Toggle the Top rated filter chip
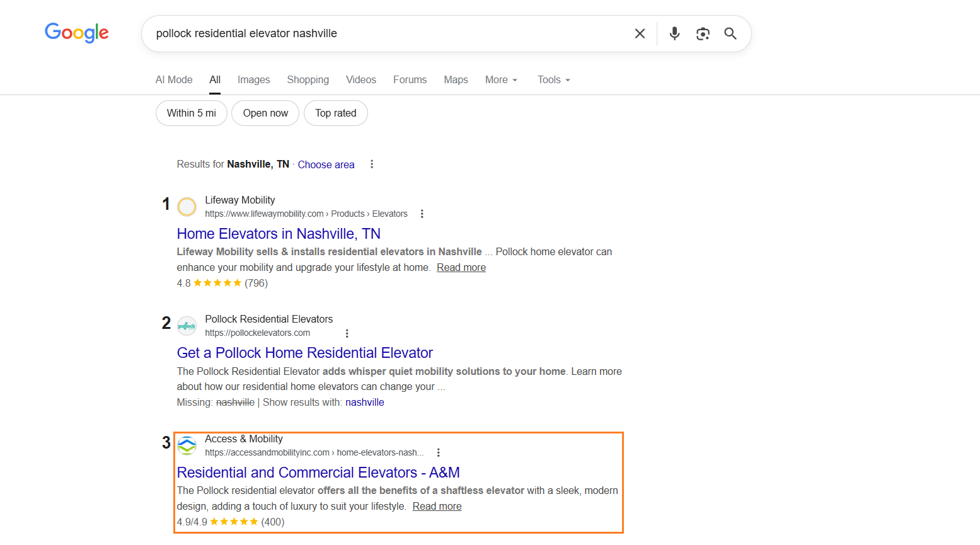This screenshot has width=980, height=545. 336,113
